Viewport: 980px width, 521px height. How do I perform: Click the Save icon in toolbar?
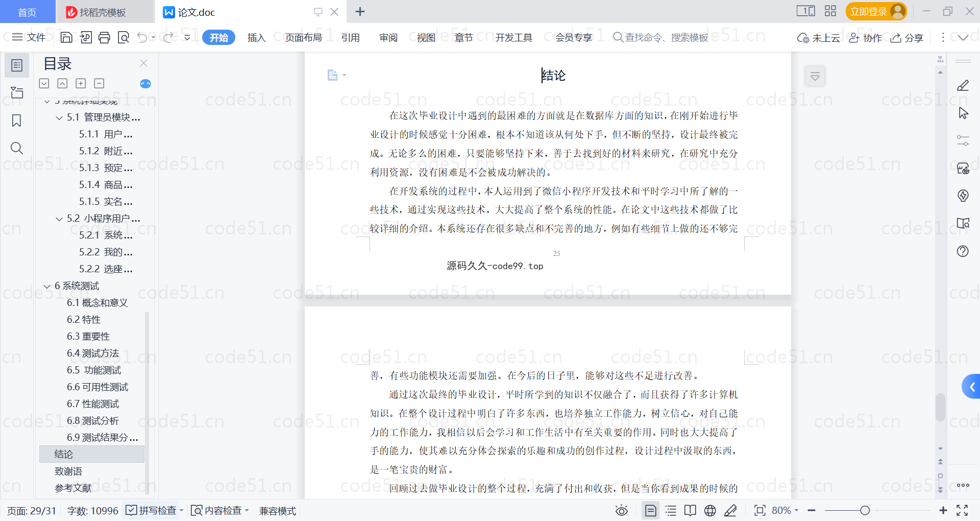click(x=66, y=37)
